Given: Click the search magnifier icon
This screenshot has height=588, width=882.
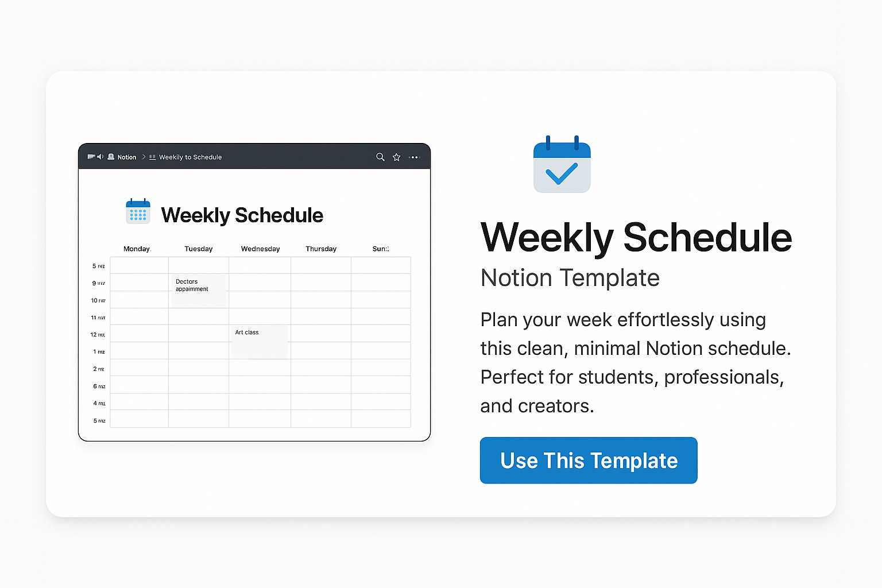Looking at the screenshot, I should coord(380,157).
